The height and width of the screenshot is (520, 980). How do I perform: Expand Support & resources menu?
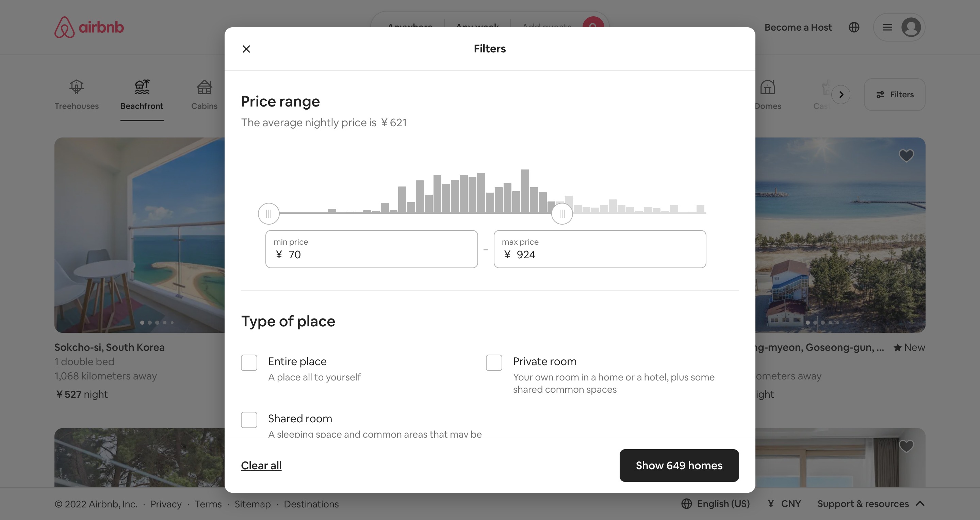(871, 504)
